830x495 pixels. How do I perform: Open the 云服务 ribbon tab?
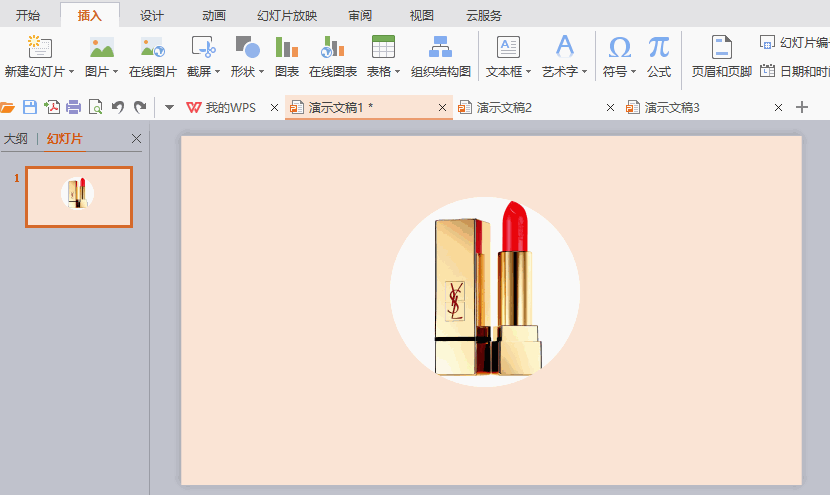point(484,15)
